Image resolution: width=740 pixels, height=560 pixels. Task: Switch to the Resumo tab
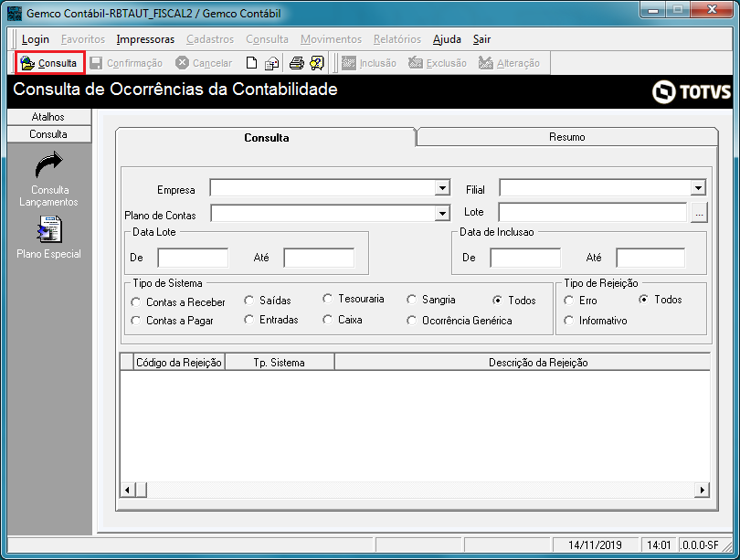(566, 137)
